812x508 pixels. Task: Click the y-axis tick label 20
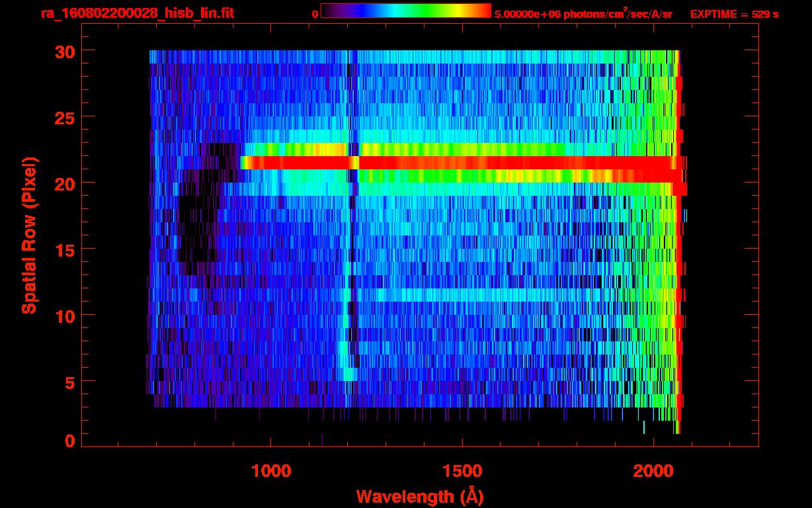coord(63,183)
